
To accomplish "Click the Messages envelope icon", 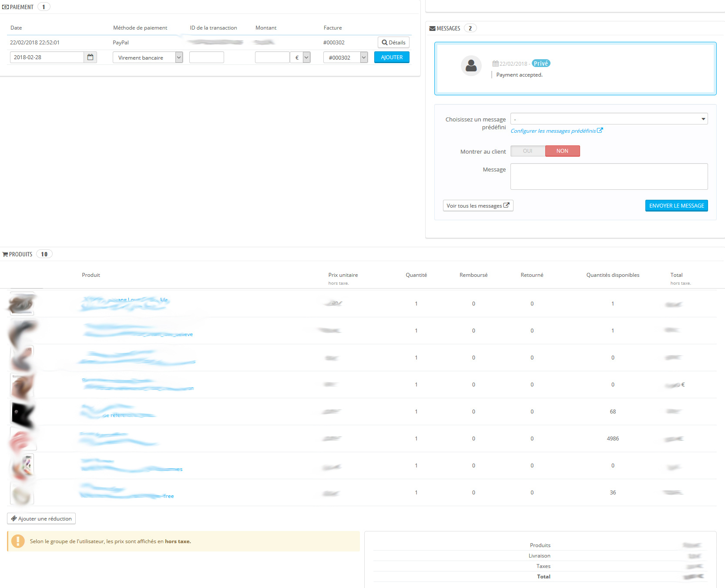I will tap(432, 29).
